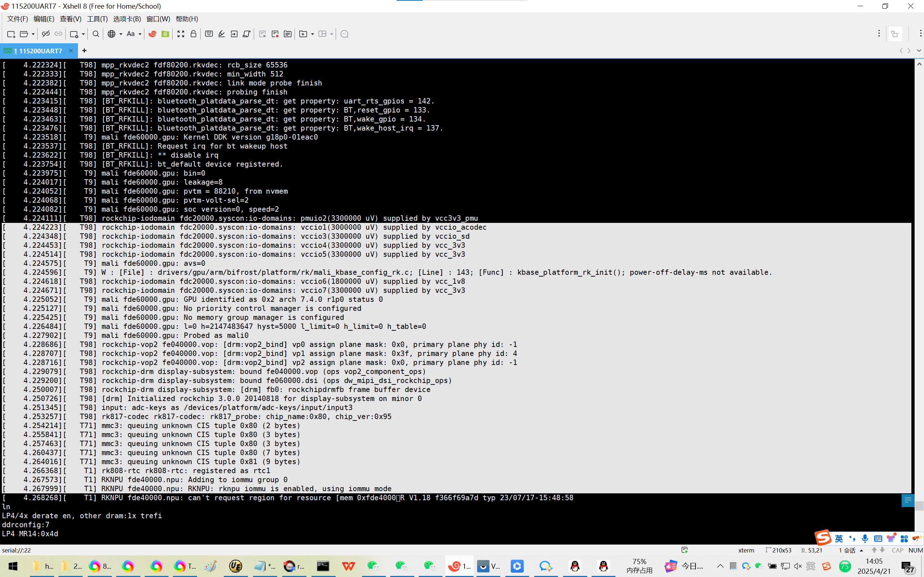Select the 1 115200UART7 session tab
The height and width of the screenshot is (577, 924).
point(38,51)
